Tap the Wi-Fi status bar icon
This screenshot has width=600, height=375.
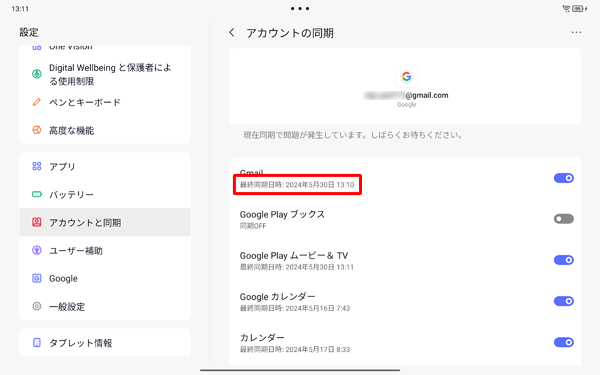pos(566,8)
